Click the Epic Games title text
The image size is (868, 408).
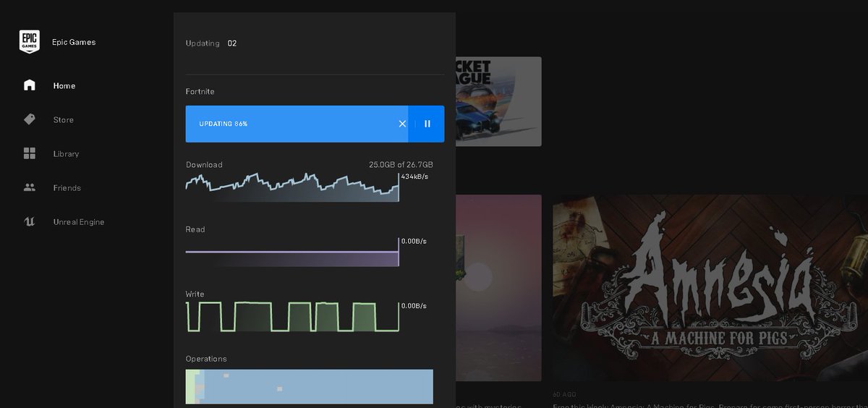point(74,42)
